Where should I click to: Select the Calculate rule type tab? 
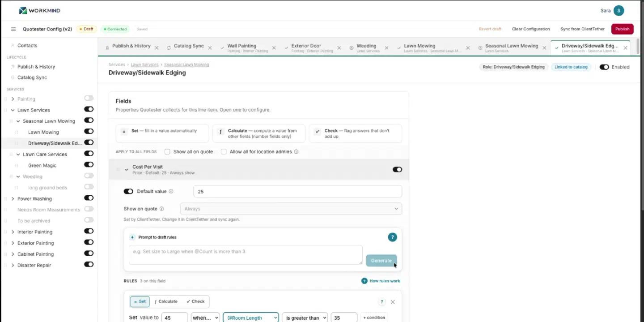(166, 302)
